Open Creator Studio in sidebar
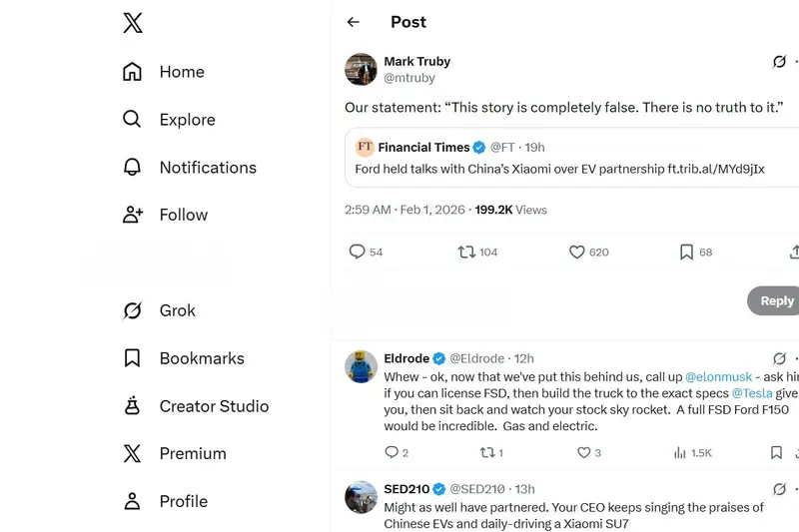799x532 pixels. (214, 406)
